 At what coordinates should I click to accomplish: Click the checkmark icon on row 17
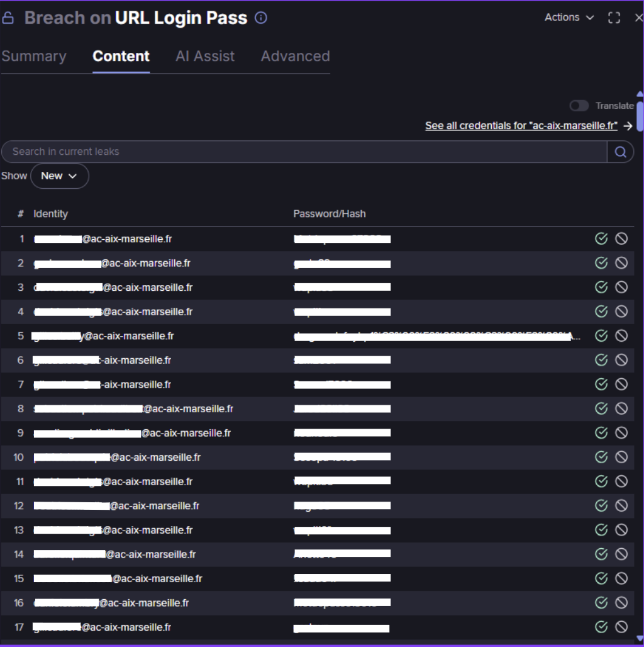601,627
